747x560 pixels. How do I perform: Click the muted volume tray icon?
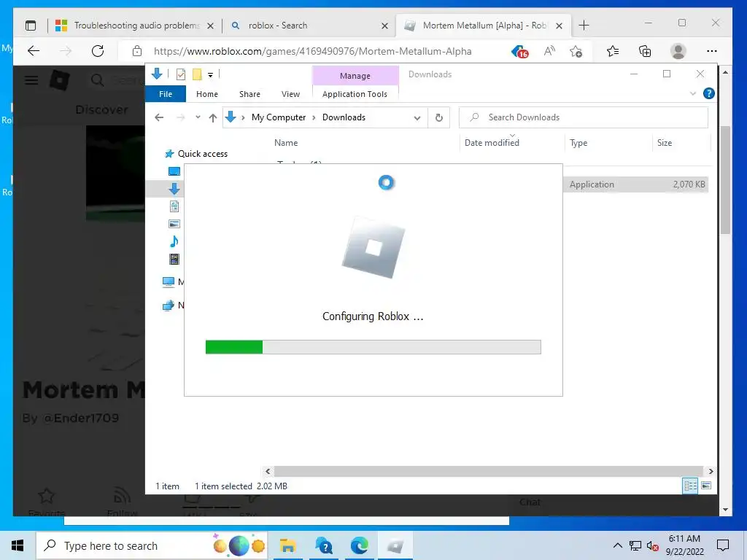[652, 545]
